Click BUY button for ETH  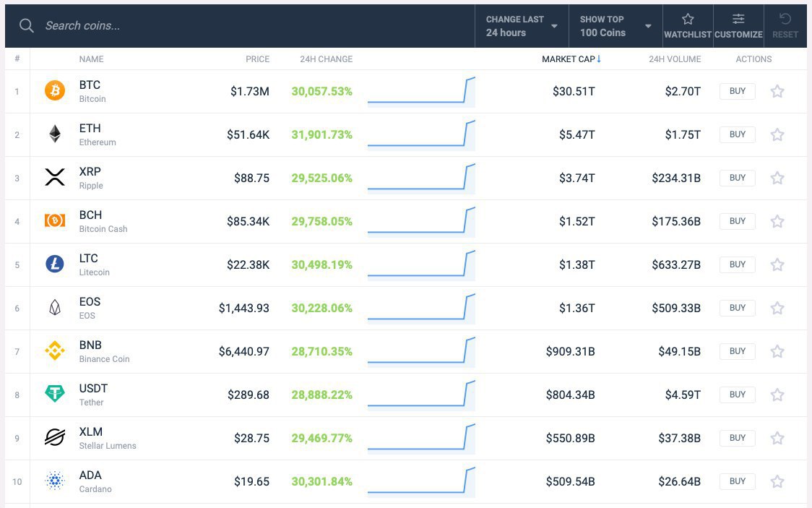click(738, 134)
